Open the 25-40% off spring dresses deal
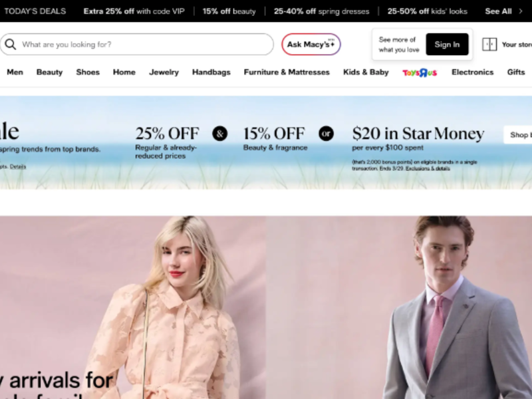The image size is (532, 399). tap(322, 11)
